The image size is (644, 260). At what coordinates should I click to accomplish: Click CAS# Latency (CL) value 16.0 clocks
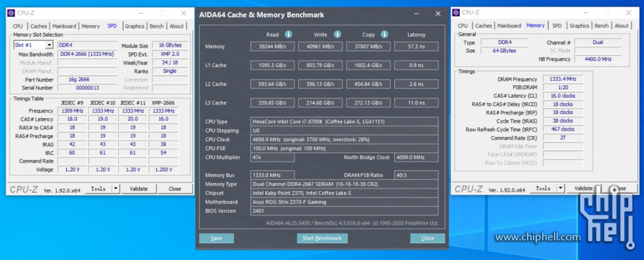tap(563, 96)
